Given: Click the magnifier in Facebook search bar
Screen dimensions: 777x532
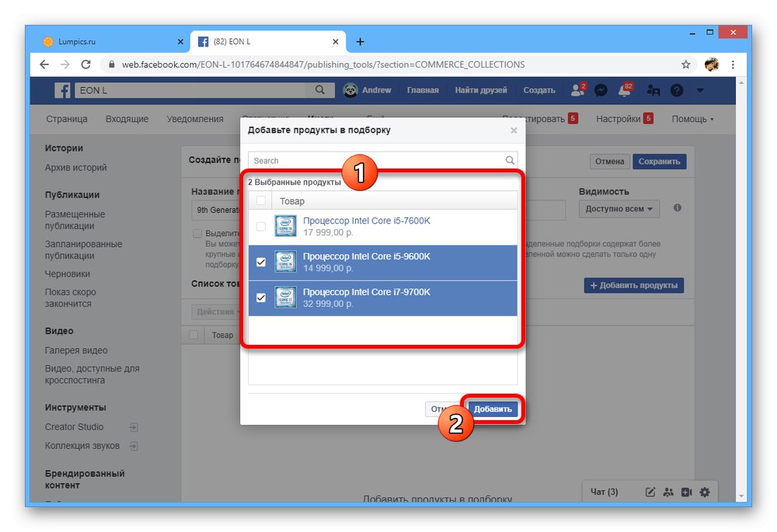Looking at the screenshot, I should pyautogui.click(x=320, y=90).
